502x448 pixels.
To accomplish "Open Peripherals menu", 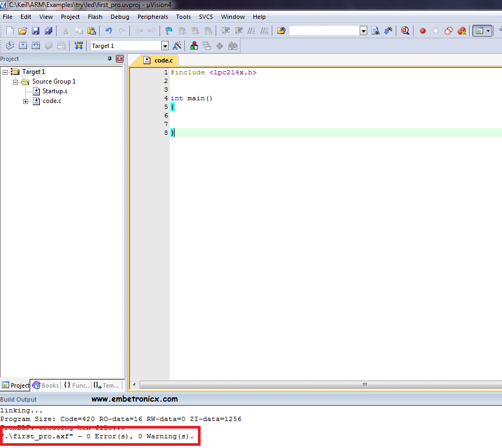I will click(153, 17).
